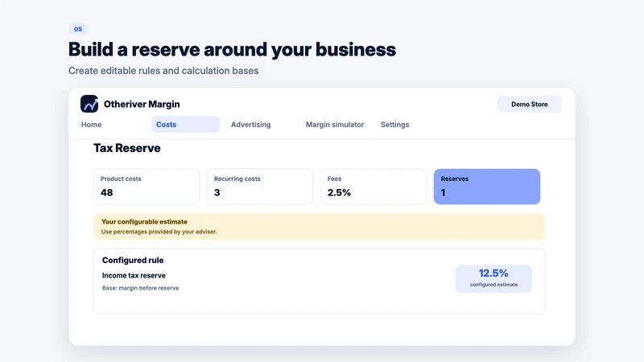Select the Reserves card

pyautogui.click(x=487, y=187)
